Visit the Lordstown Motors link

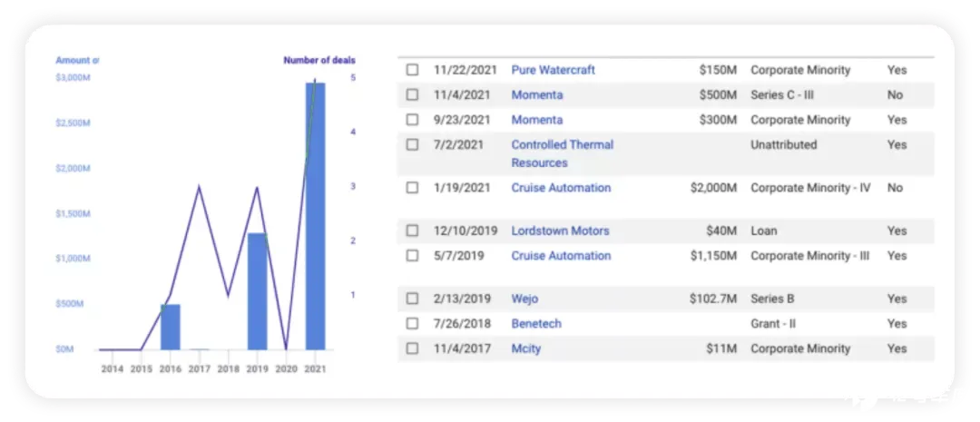pos(560,231)
